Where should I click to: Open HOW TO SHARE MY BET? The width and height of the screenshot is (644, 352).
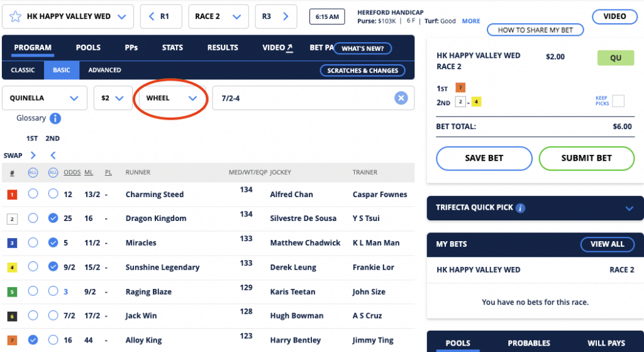tap(535, 30)
